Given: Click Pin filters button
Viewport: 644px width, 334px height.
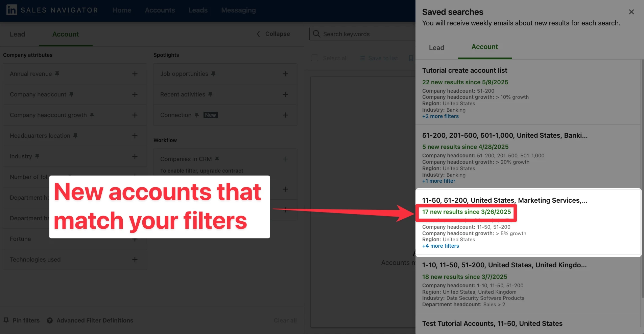Looking at the screenshot, I should point(22,320).
